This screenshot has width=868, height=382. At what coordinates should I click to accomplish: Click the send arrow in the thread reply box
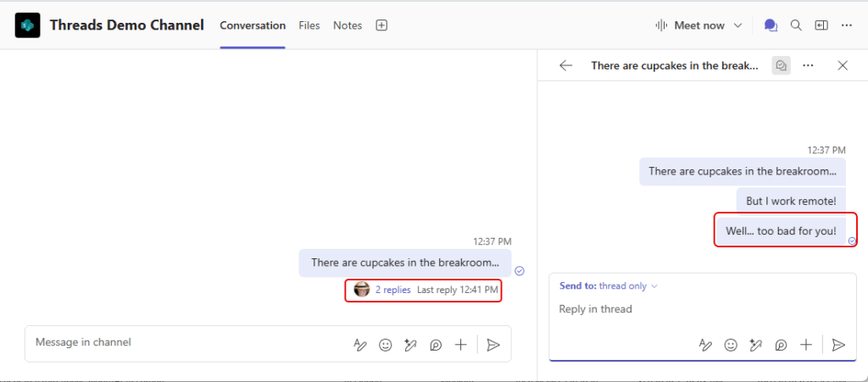838,345
